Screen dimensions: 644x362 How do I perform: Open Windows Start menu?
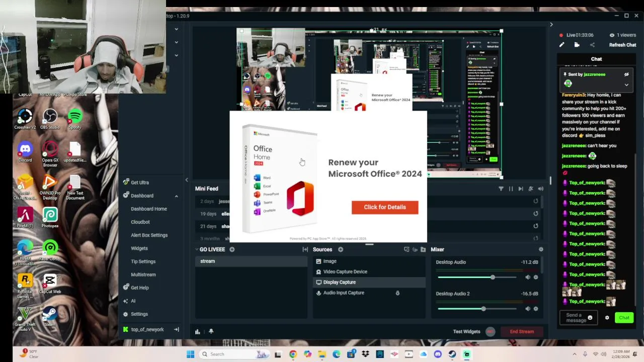(190, 354)
